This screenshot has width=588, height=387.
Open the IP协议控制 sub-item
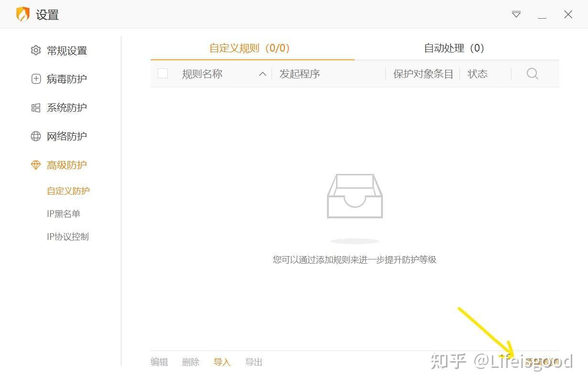pyautogui.click(x=68, y=237)
